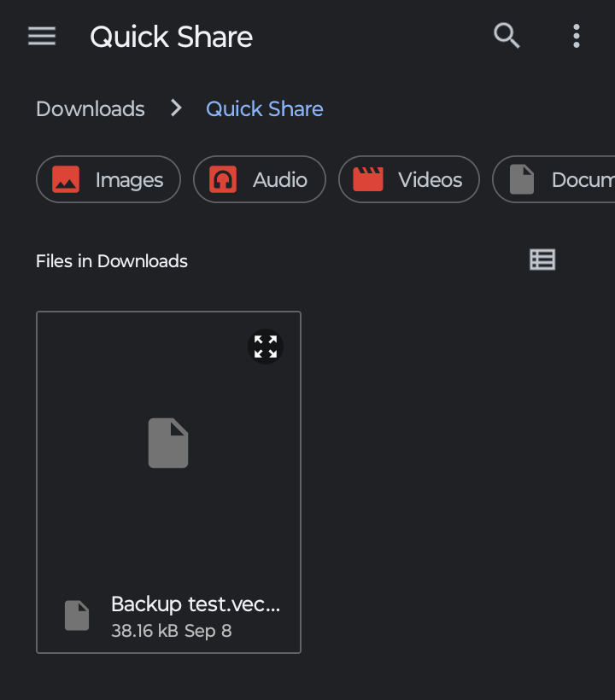Click the breadcrumb chevron arrow
615x700 pixels.
coord(177,108)
